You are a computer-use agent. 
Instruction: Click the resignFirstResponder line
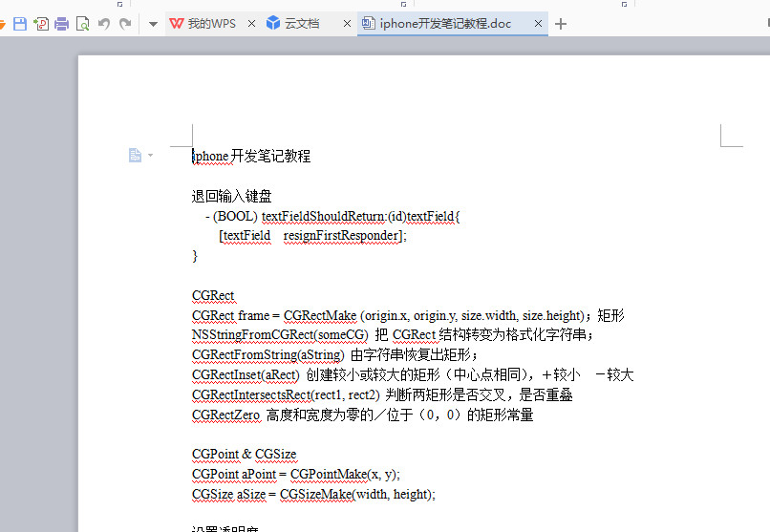click(x=312, y=236)
